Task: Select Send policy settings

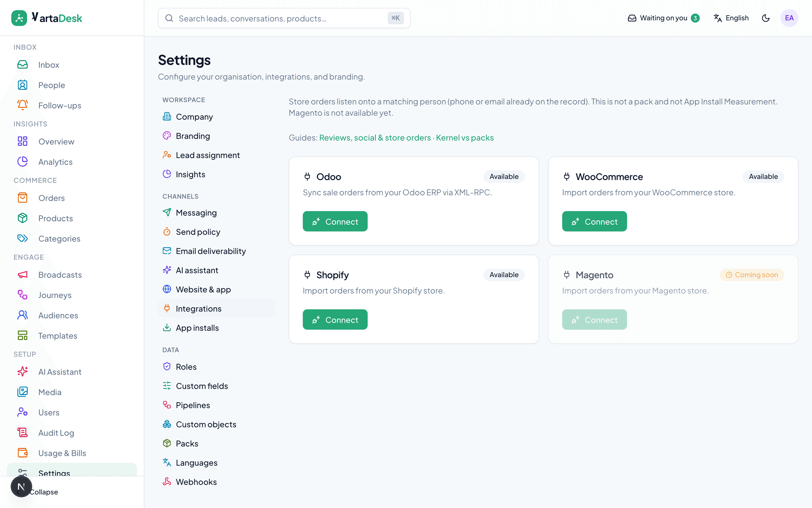Action: pyautogui.click(x=217, y=231)
